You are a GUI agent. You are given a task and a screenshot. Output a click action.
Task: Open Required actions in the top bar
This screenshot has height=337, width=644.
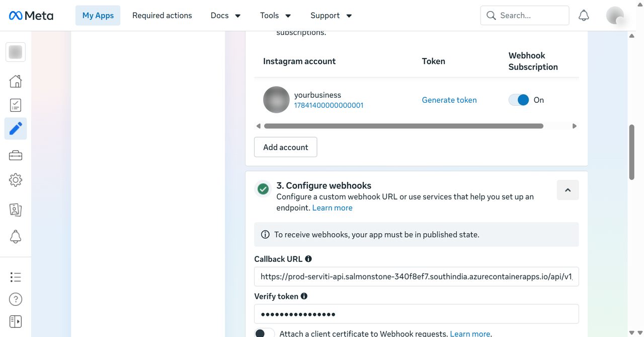pos(162,16)
